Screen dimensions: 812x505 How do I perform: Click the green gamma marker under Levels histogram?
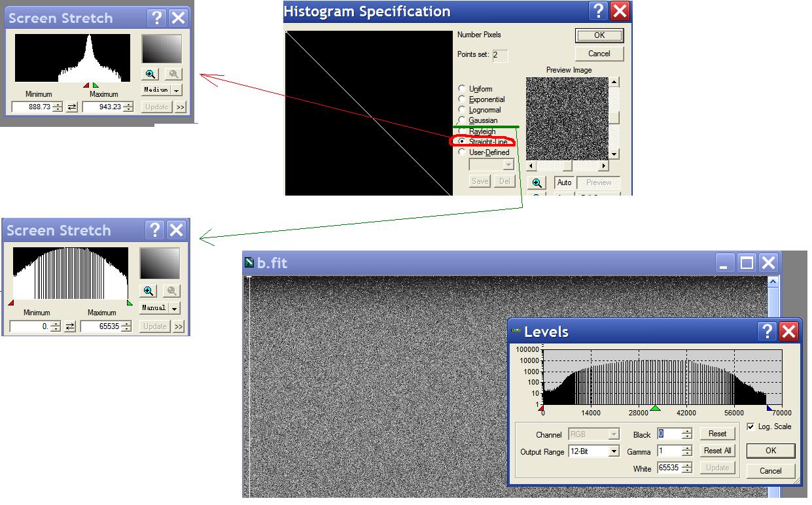tap(656, 409)
